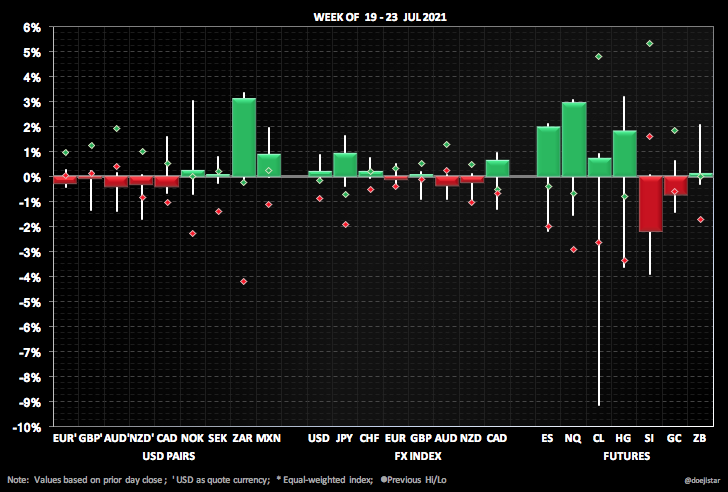Select the NZD label under FX INDEX
Screen dimensions: 728x492
click(471, 438)
